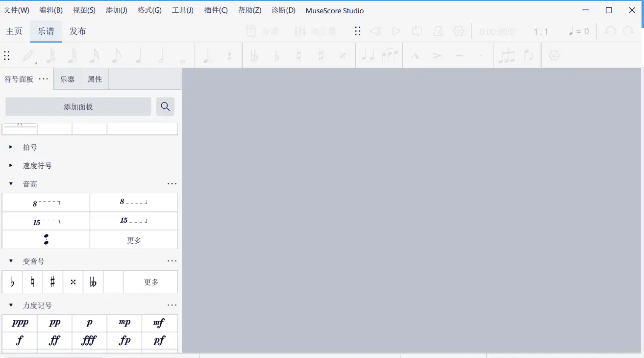644x358 pixels.
Task: Click 更多 in the 变音号 palette
Action: [151, 282]
